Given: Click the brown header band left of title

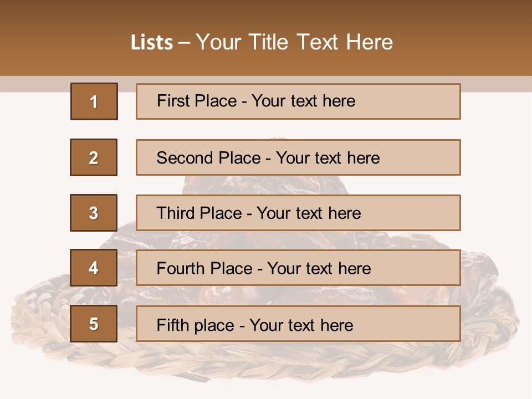Looking at the screenshot, I should coord(64,38).
